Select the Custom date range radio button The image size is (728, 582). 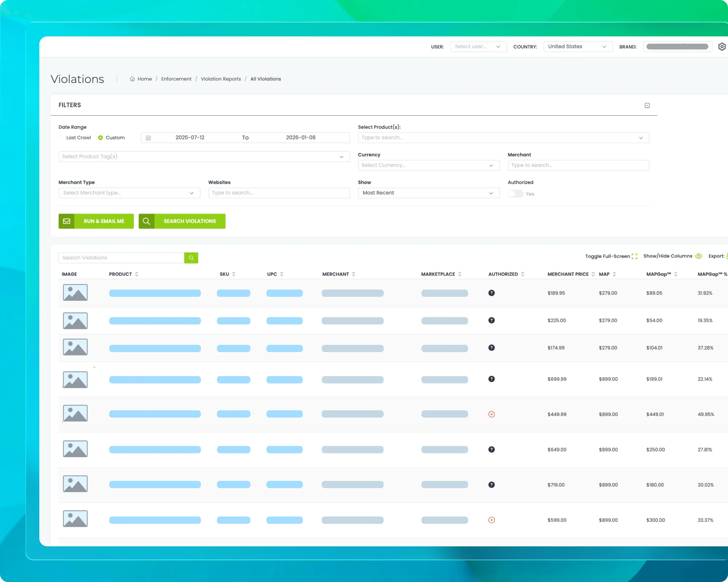[x=100, y=137]
